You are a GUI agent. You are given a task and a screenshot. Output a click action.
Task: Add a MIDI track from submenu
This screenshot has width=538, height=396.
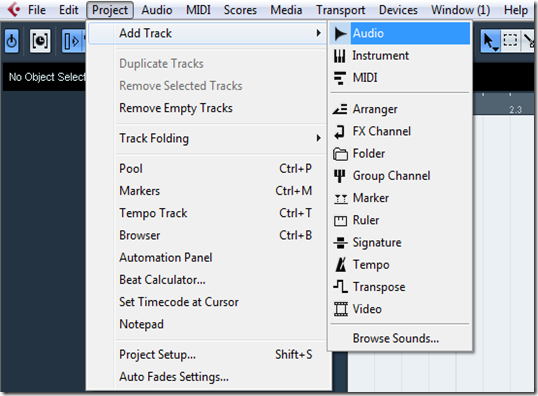(x=400, y=78)
